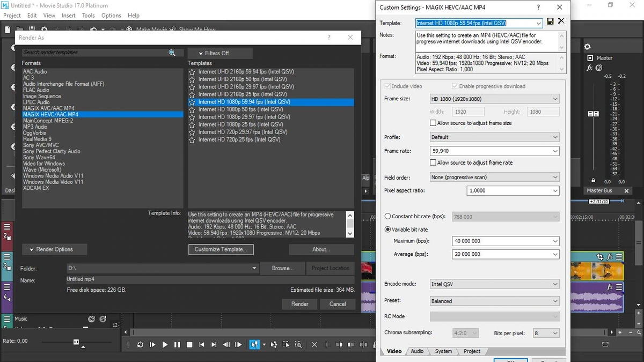
Task: Click Cancel in the Render As dialog
Action: click(338, 304)
